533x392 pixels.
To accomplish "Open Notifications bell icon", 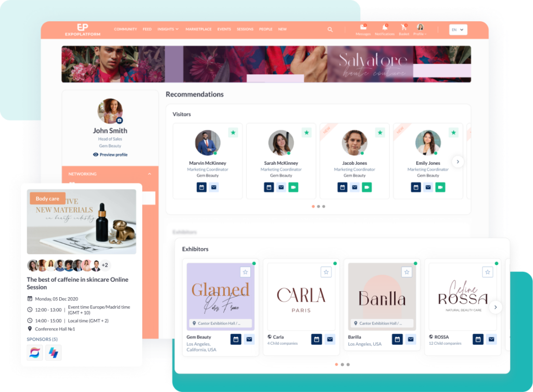I will [385, 27].
